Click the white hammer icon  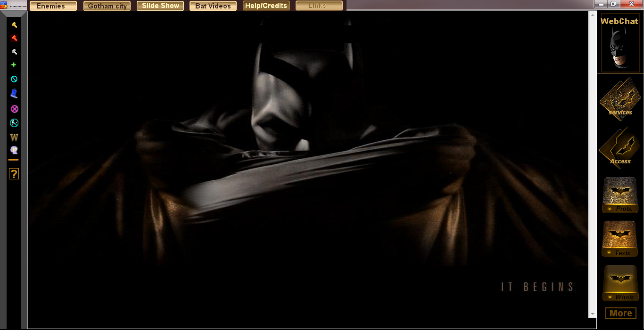[14, 52]
